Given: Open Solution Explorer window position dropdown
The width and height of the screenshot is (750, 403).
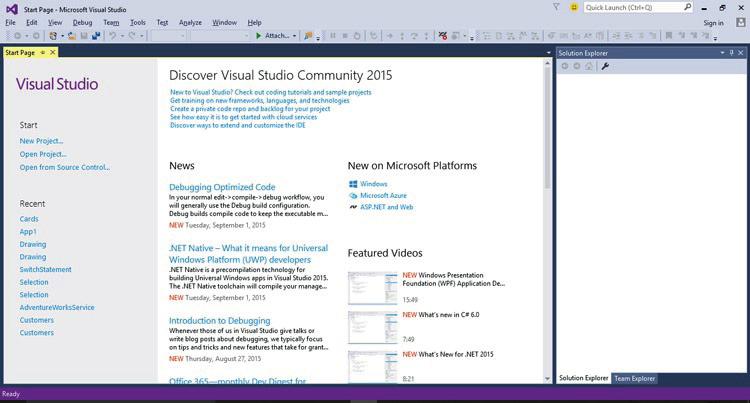Looking at the screenshot, I should tap(722, 53).
